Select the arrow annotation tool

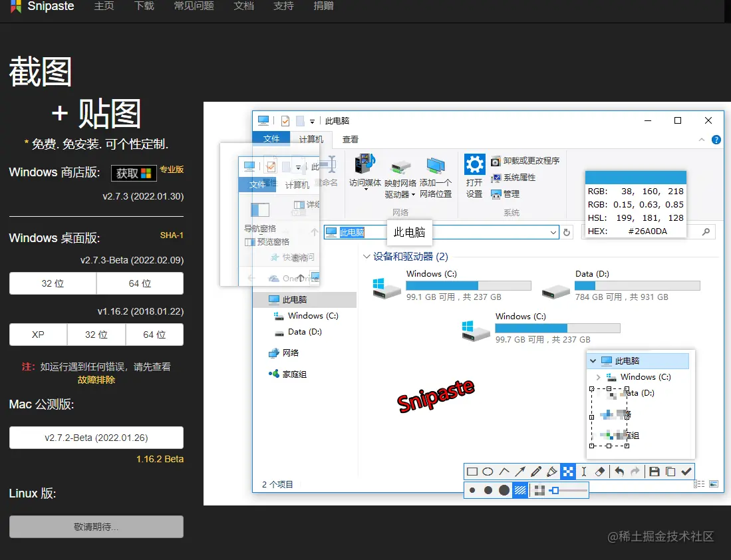coord(519,472)
